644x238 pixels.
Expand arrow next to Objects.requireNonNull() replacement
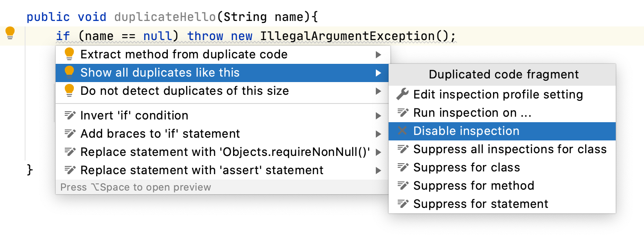click(378, 152)
